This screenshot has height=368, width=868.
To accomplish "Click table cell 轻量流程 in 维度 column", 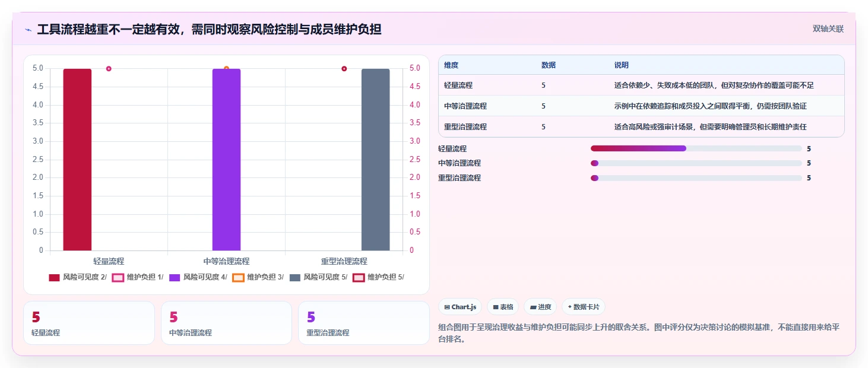I will click(x=458, y=85).
